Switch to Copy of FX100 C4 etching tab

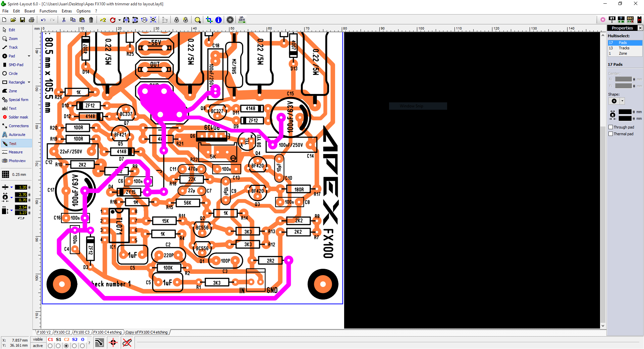147,332
